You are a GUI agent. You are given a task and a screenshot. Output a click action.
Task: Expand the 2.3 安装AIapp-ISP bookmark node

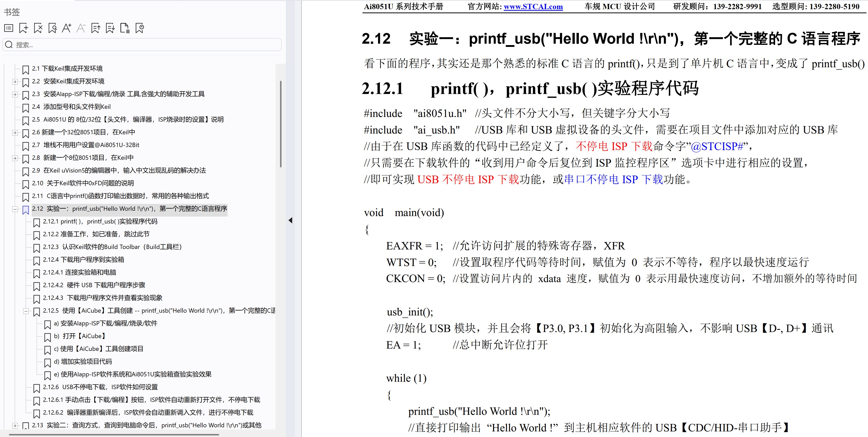pyautogui.click(x=15, y=95)
